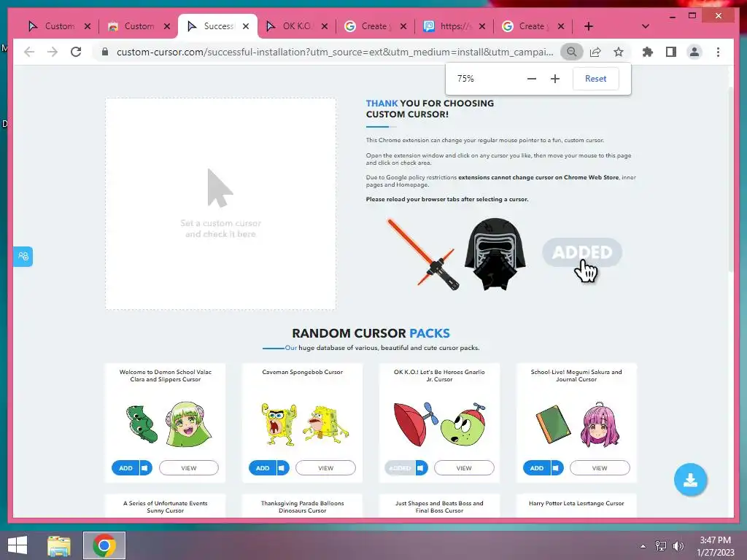View site security lock icon
747x560 pixels.
[x=105, y=52]
